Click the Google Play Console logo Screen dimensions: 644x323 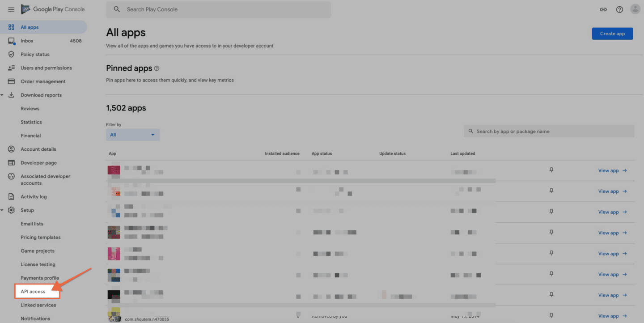(x=53, y=9)
